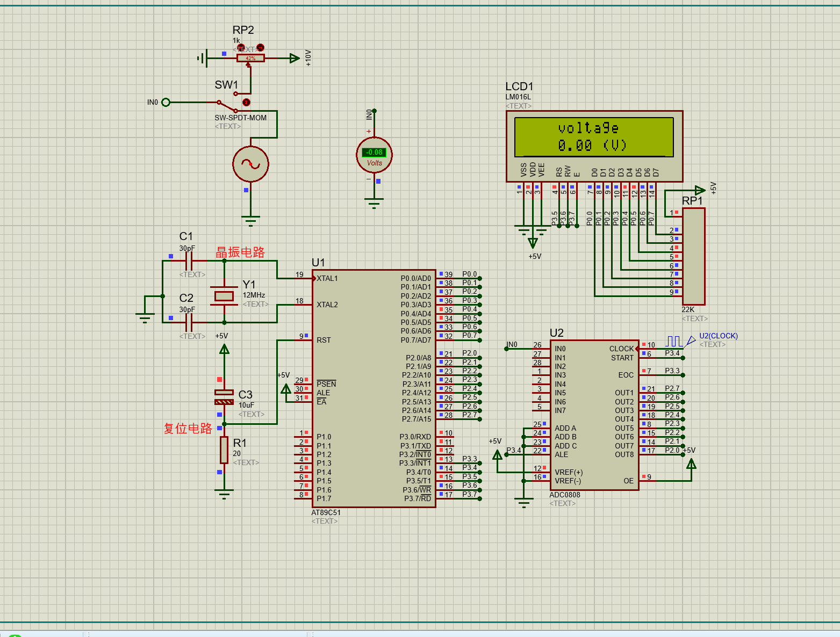Click the red label 复位电路

coord(188,428)
